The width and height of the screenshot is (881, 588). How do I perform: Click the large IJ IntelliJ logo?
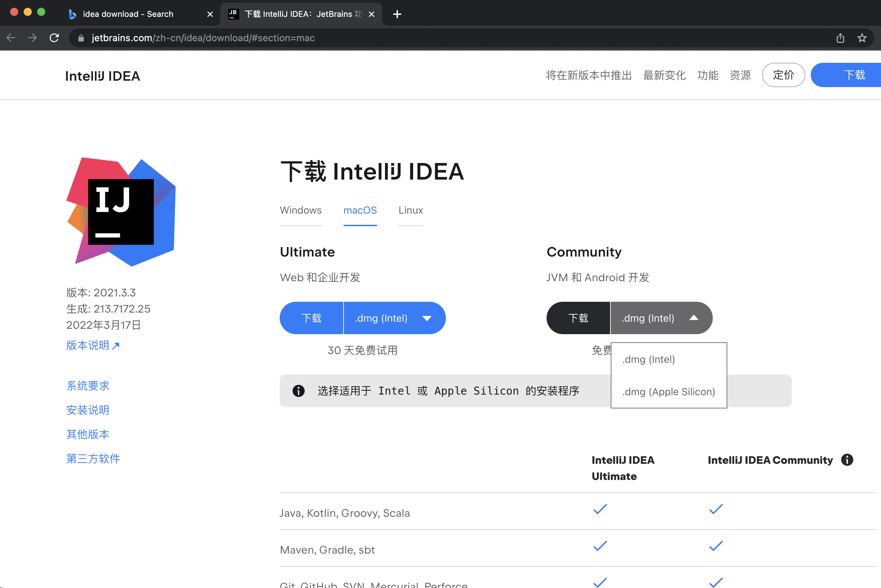point(121,212)
